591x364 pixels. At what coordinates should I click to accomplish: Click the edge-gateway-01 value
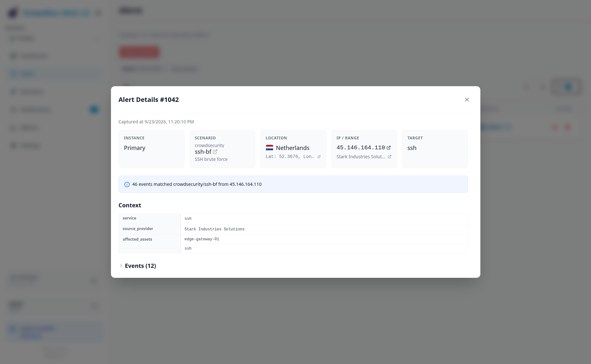tap(202, 239)
